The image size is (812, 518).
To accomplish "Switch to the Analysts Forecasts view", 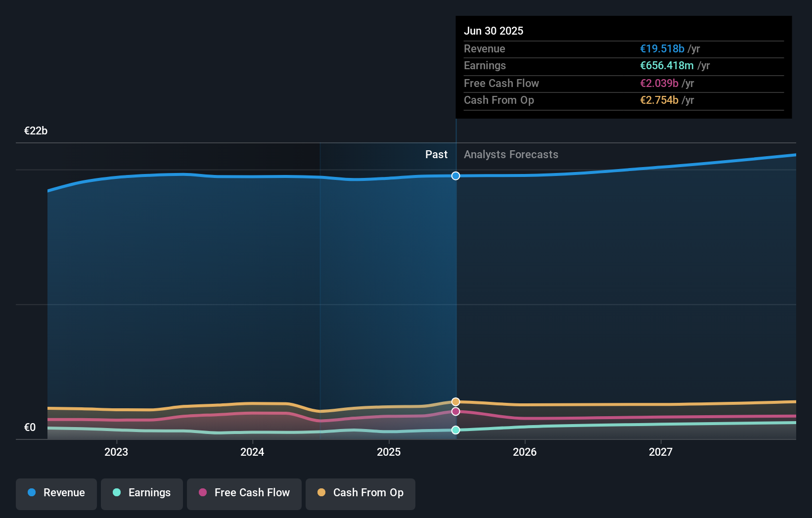I will click(x=511, y=155).
